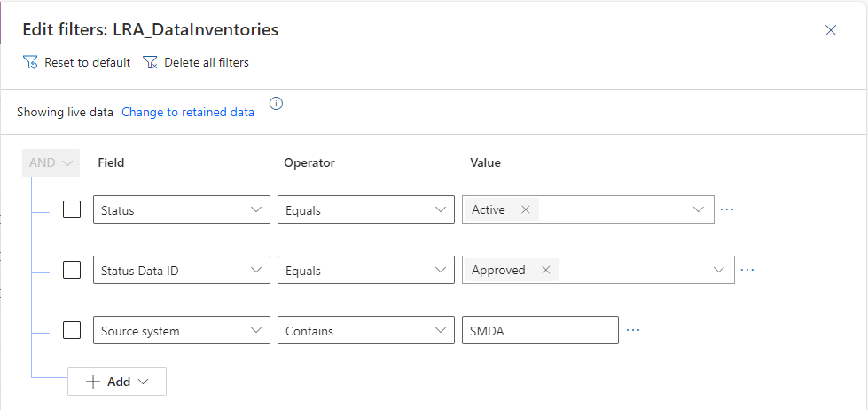Click the Reset to default filter icon
Viewport: 868px width, 410px height.
click(x=30, y=63)
